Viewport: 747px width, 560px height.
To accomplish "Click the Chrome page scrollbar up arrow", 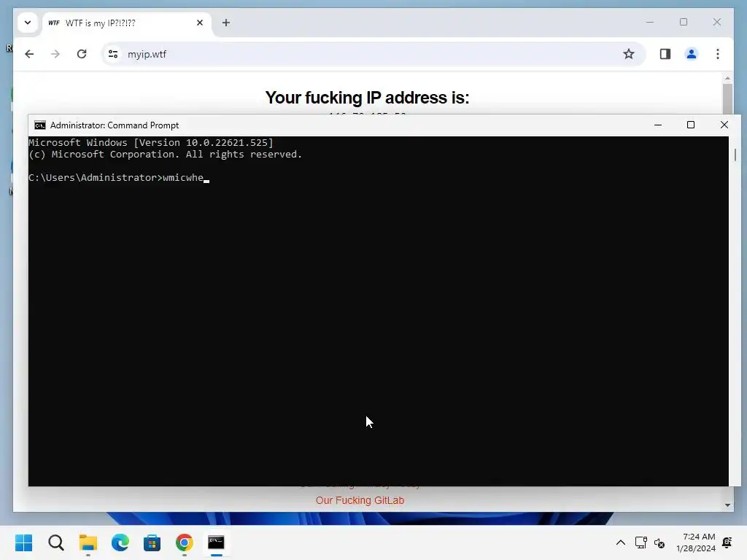I will click(727, 78).
